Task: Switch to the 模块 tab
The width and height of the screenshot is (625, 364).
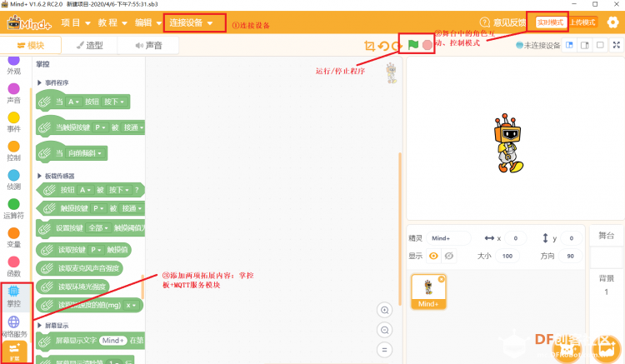Action: point(31,46)
